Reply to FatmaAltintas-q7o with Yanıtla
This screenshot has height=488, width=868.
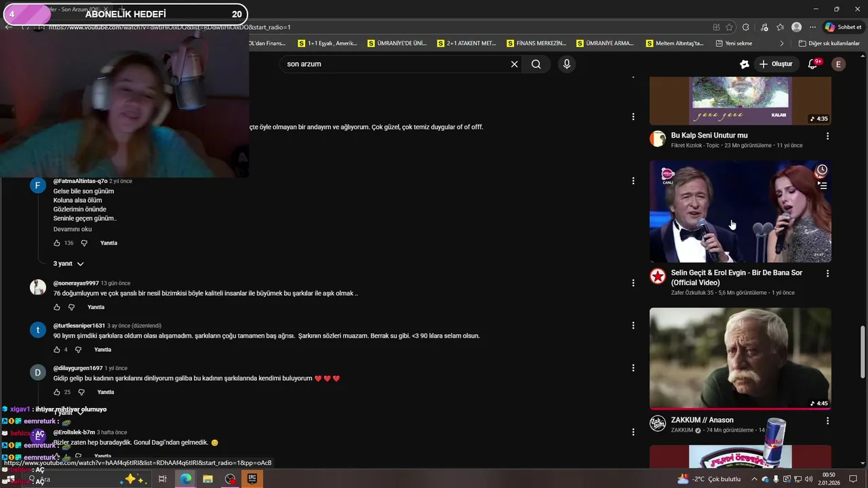[108, 243]
